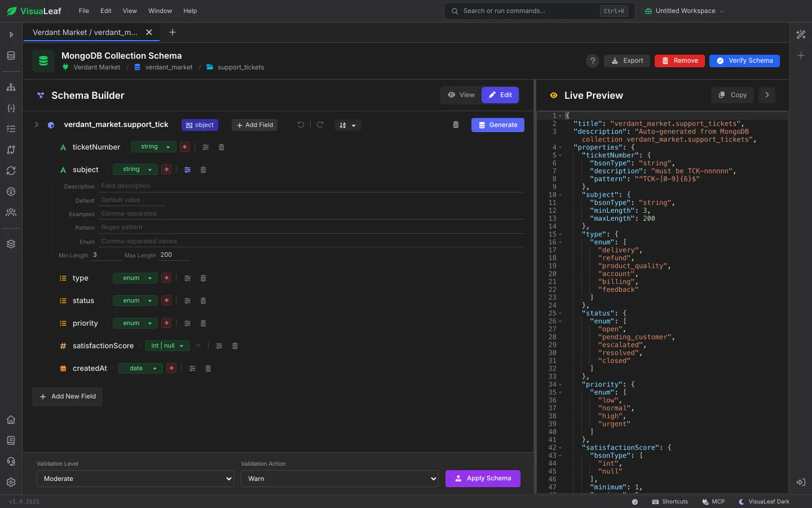Click the sync refresh icon in sidebar
This screenshot has width=812, height=508.
(x=11, y=170)
